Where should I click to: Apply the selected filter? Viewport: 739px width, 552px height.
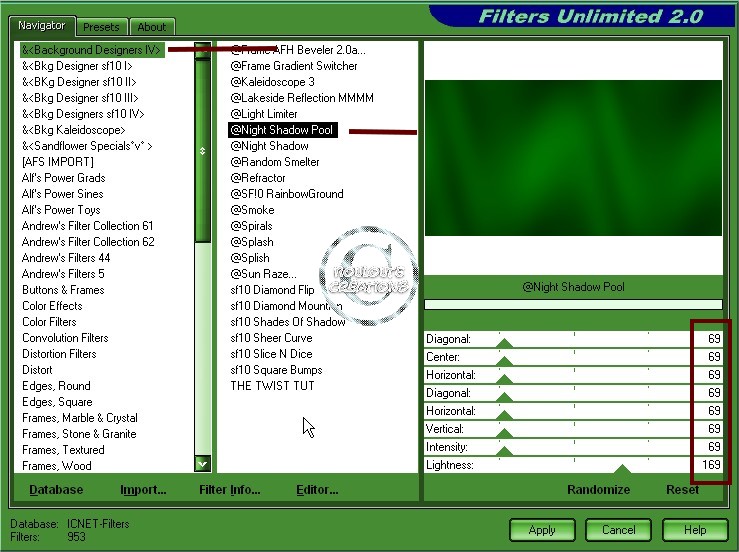[542, 530]
